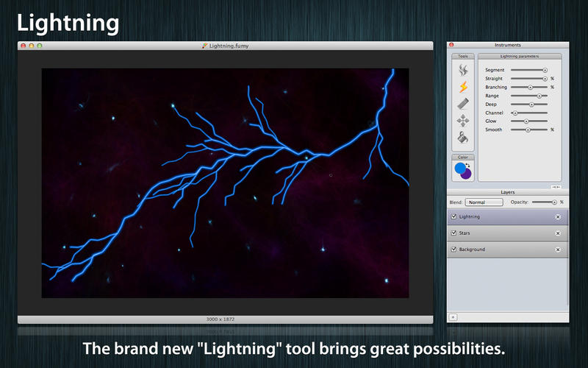The height and width of the screenshot is (368, 588).
Task: Select the Lightning bolt tool
Action: click(463, 88)
